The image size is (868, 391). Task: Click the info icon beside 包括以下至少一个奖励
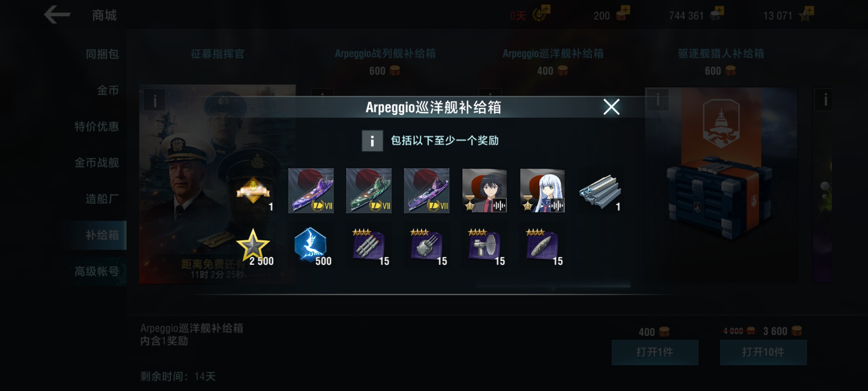(x=372, y=140)
